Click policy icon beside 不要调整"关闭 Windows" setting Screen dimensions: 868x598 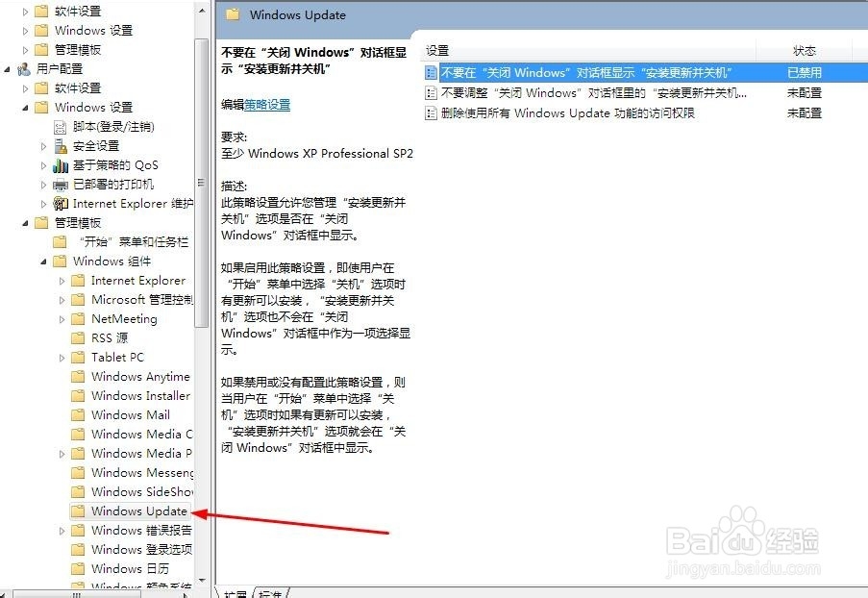coord(431,93)
